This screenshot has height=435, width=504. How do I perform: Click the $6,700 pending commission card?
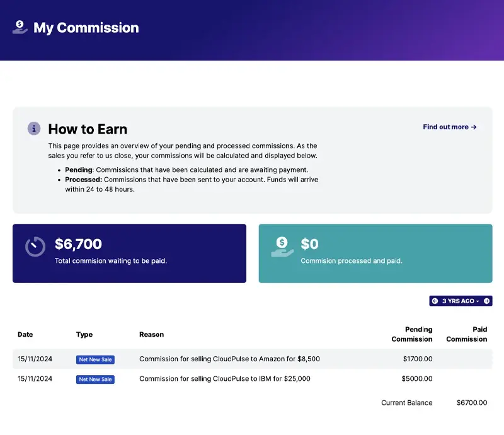click(x=129, y=253)
